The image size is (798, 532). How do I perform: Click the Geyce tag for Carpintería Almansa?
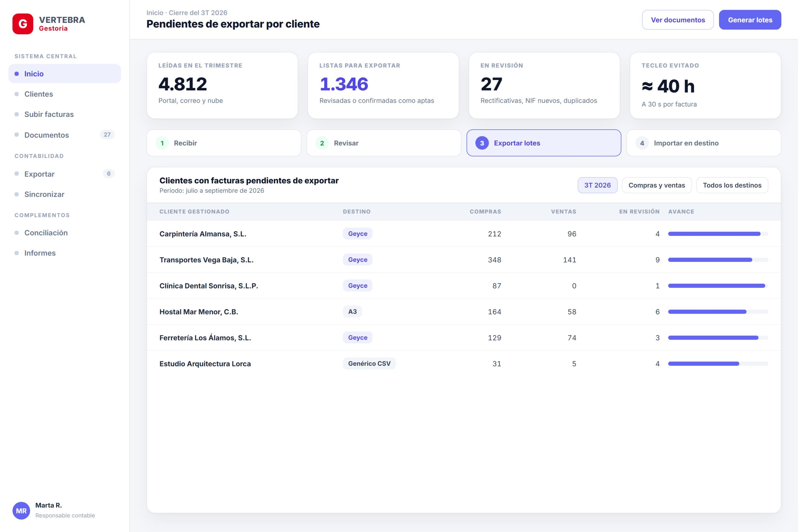358,234
